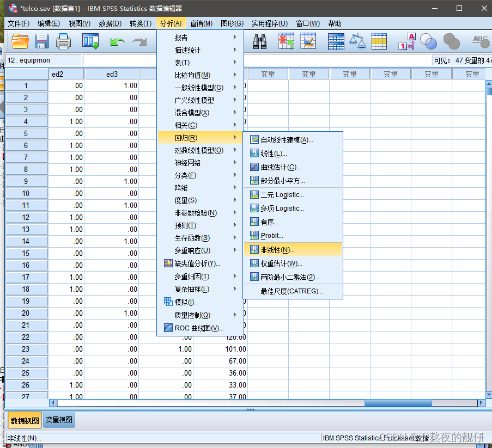This screenshot has width=492, height=448.
Task: Open the 文件(F) menu
Action: pos(19,23)
